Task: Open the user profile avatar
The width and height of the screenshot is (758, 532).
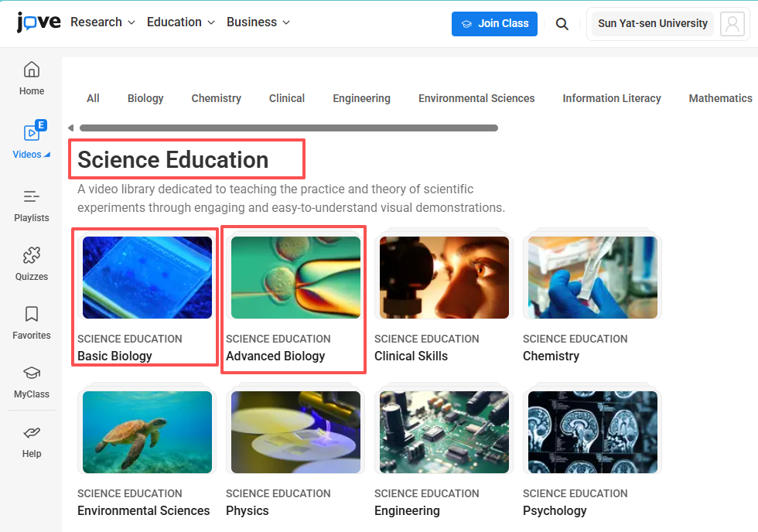Action: tap(732, 24)
